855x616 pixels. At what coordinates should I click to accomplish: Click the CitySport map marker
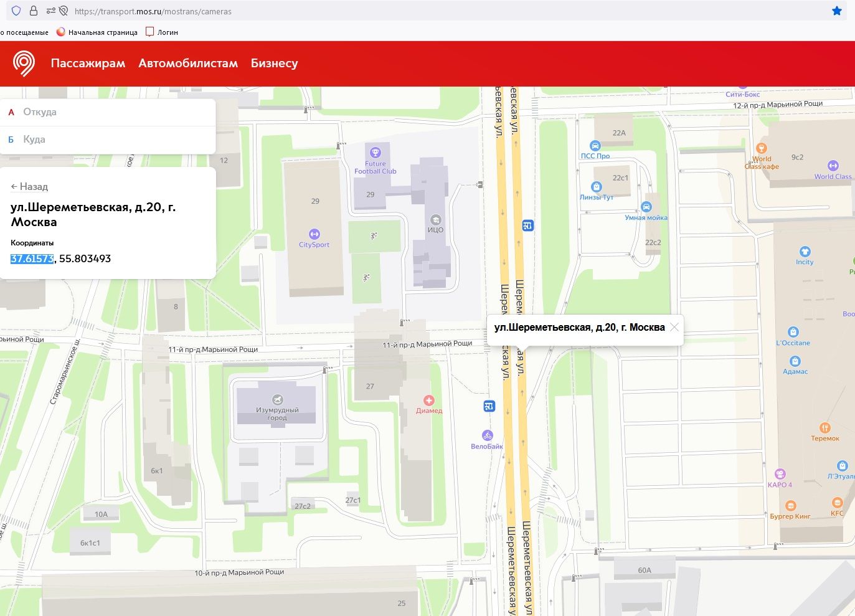click(x=314, y=234)
